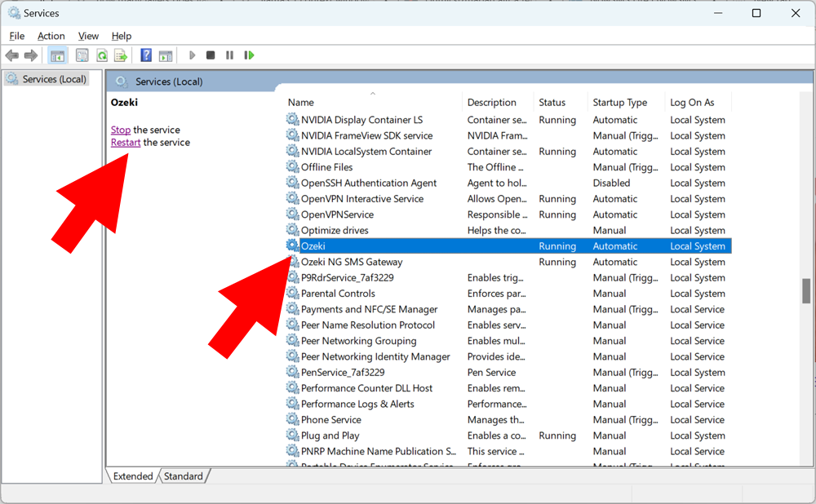Switch to the Standard tab
This screenshot has height=504, width=816.
[183, 476]
